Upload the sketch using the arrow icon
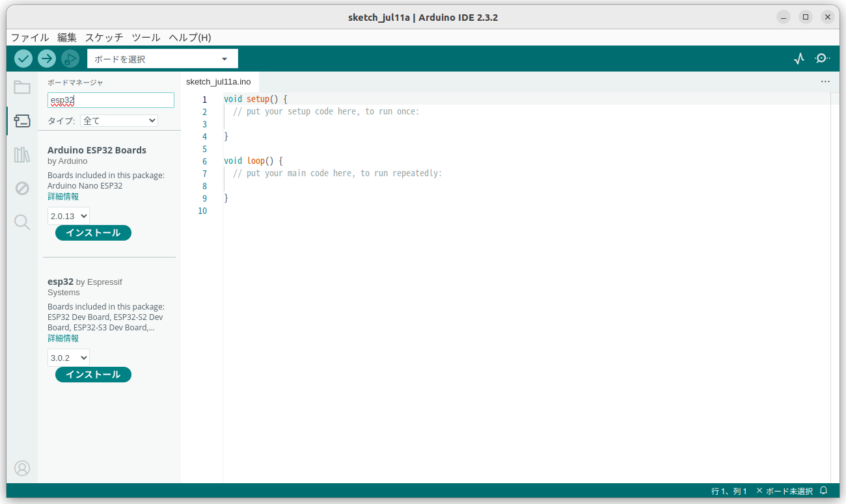The image size is (846, 504). [x=46, y=59]
